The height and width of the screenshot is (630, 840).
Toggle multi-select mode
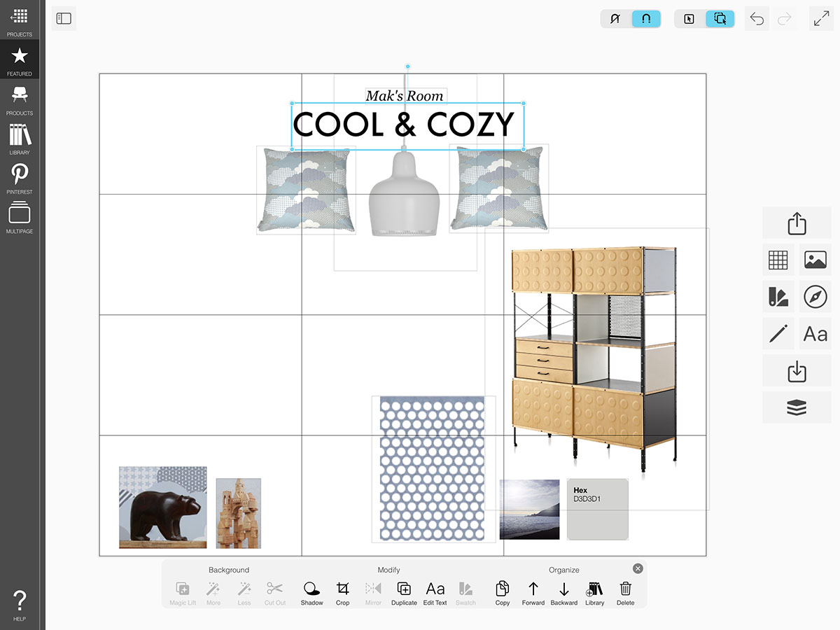[x=720, y=19]
